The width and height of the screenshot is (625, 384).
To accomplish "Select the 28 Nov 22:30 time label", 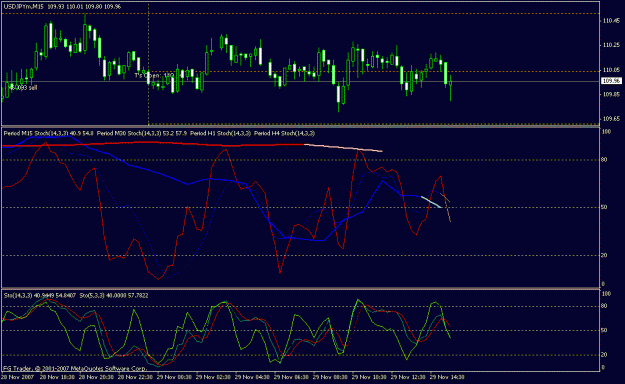I will (135, 377).
